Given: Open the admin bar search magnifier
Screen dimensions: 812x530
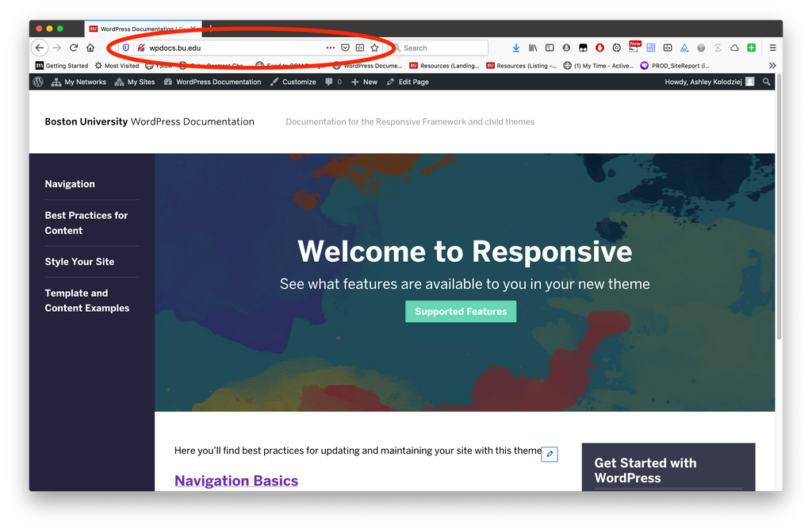Looking at the screenshot, I should click(x=767, y=82).
